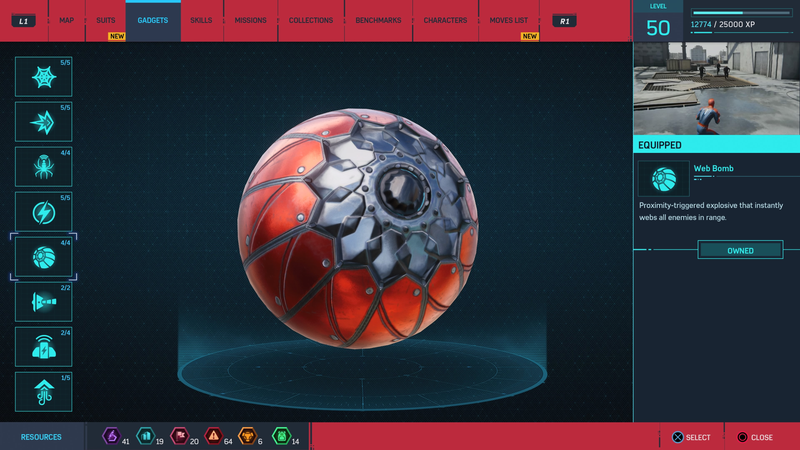Screen dimensions: 800x450
Task: Select the Electric Web gadget icon
Action: point(43,212)
